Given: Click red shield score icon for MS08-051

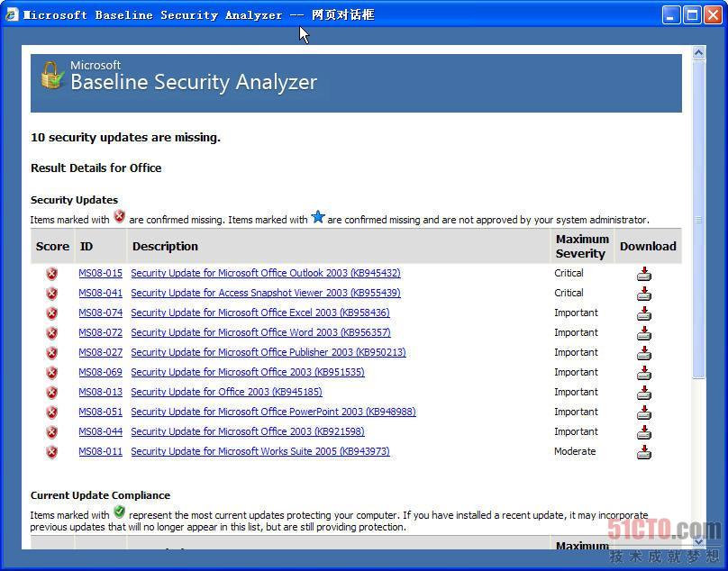Looking at the screenshot, I should 52,412.
